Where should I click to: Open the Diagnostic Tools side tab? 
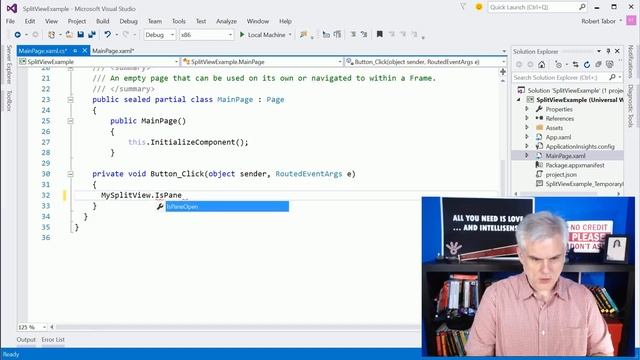(x=631, y=106)
